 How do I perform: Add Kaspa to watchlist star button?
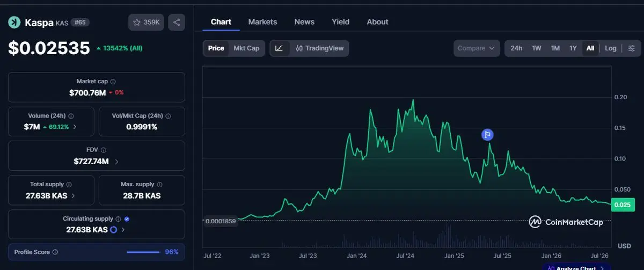coord(146,22)
